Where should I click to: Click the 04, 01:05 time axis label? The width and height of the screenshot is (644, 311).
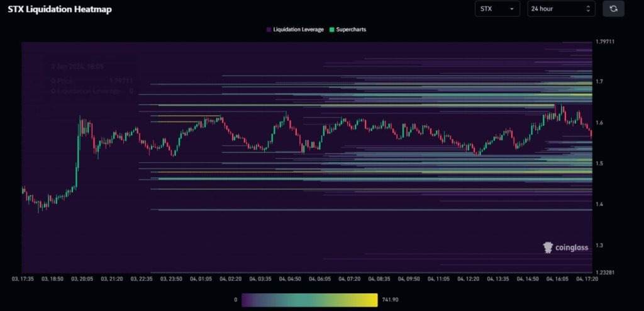coord(201,279)
